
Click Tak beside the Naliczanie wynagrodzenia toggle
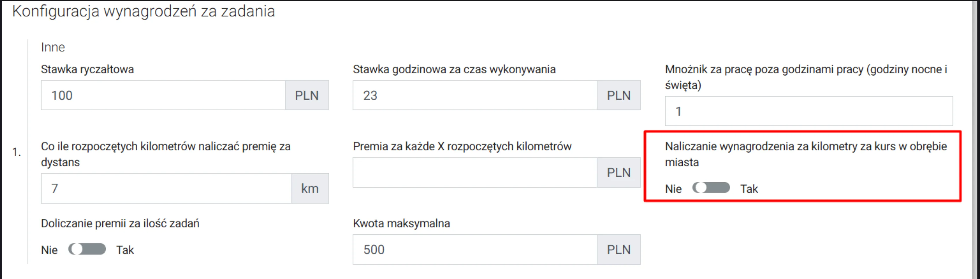[x=749, y=189]
